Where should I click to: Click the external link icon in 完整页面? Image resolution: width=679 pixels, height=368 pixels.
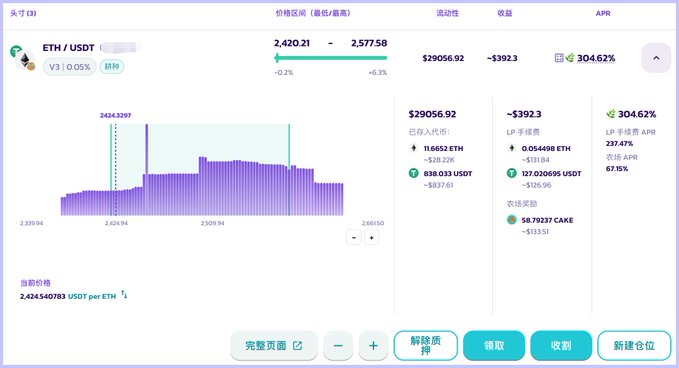pyautogui.click(x=297, y=345)
